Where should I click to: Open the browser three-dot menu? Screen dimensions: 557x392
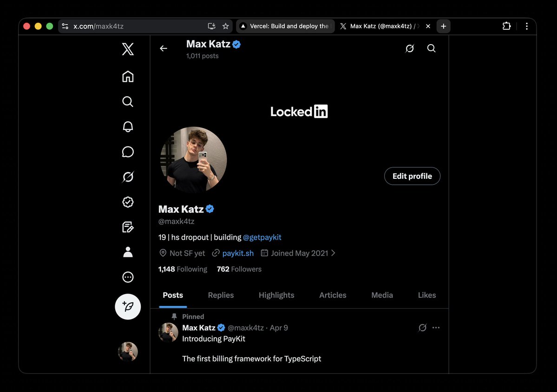(x=527, y=26)
